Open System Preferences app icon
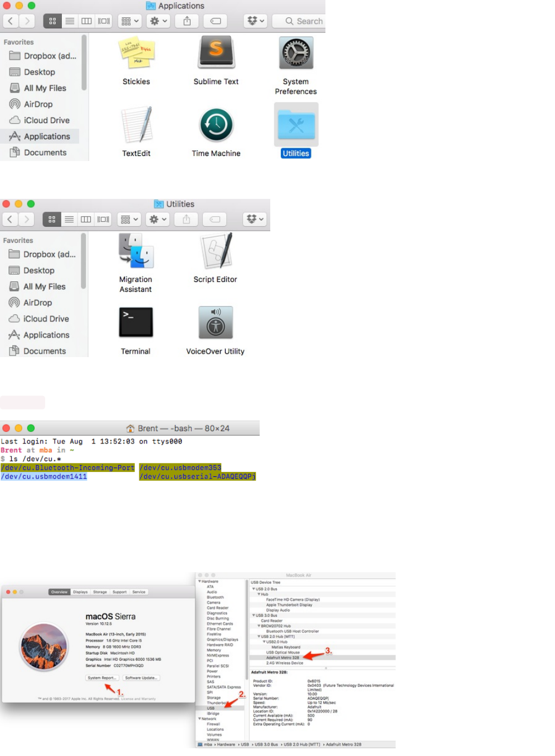Screen dimensions: 555x756 [296, 53]
